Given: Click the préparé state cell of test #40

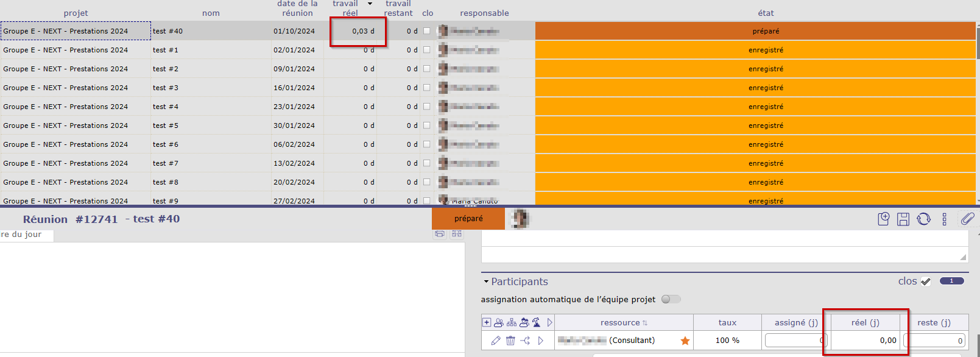Looking at the screenshot, I should 755,31.
